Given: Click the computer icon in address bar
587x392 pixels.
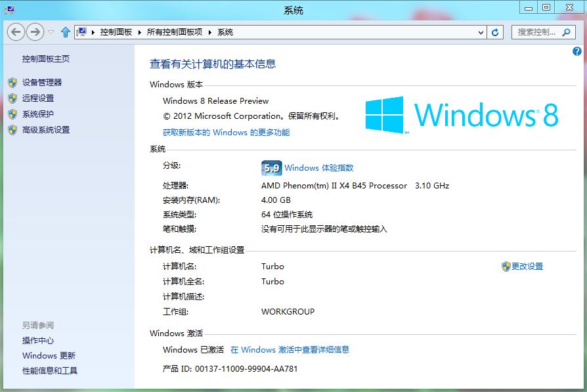Looking at the screenshot, I should [81, 32].
